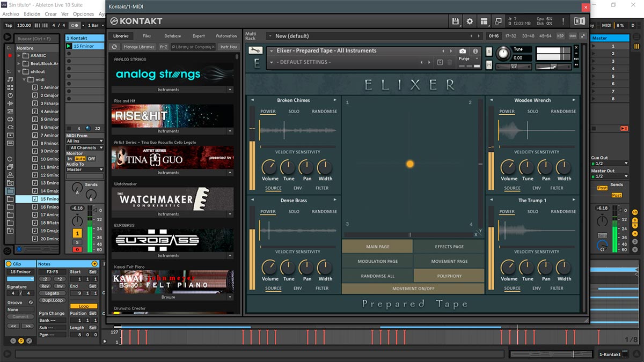Click snapshot camera icon

463,51
